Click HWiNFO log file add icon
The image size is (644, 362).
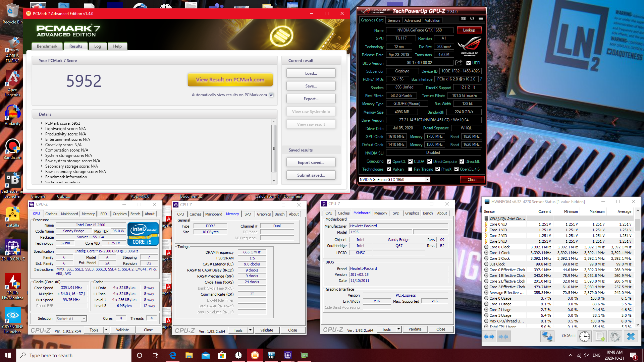click(x=600, y=337)
